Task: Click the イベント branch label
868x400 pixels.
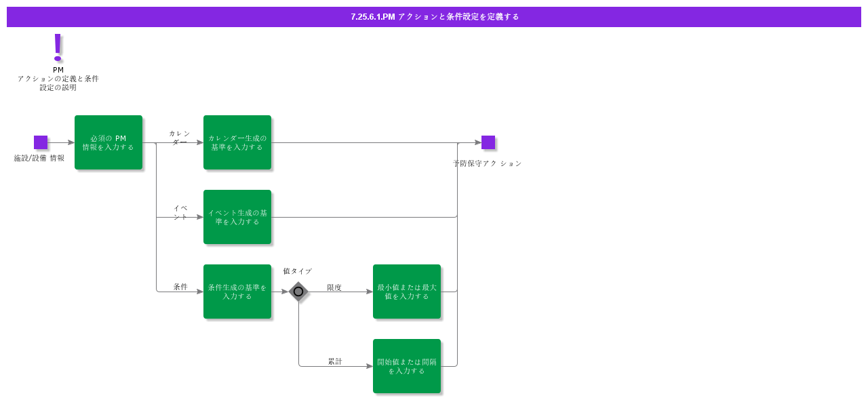Action: pos(180,212)
